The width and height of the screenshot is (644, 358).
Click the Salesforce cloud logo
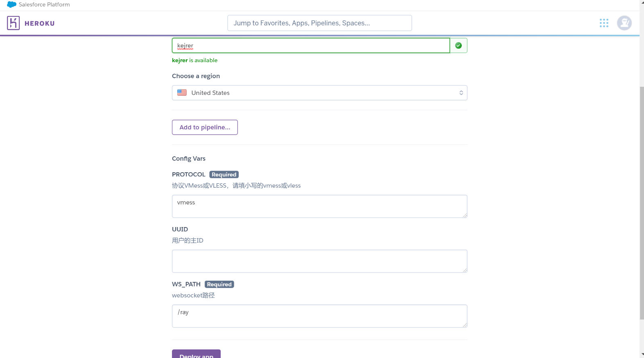click(11, 5)
